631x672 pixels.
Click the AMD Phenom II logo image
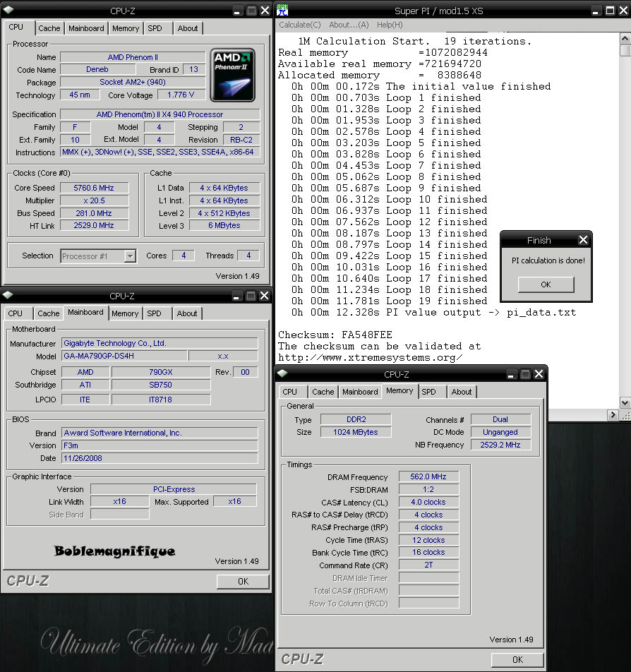click(x=233, y=75)
